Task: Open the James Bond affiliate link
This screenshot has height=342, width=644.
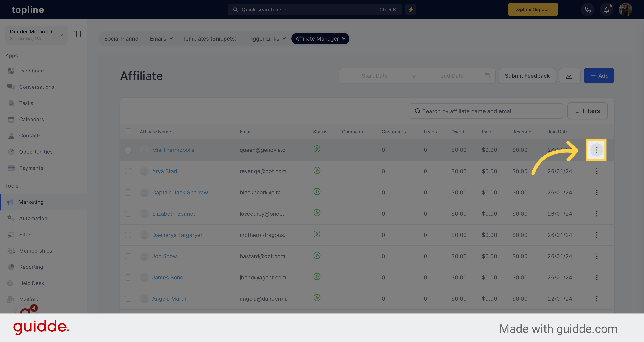Action: click(x=168, y=278)
